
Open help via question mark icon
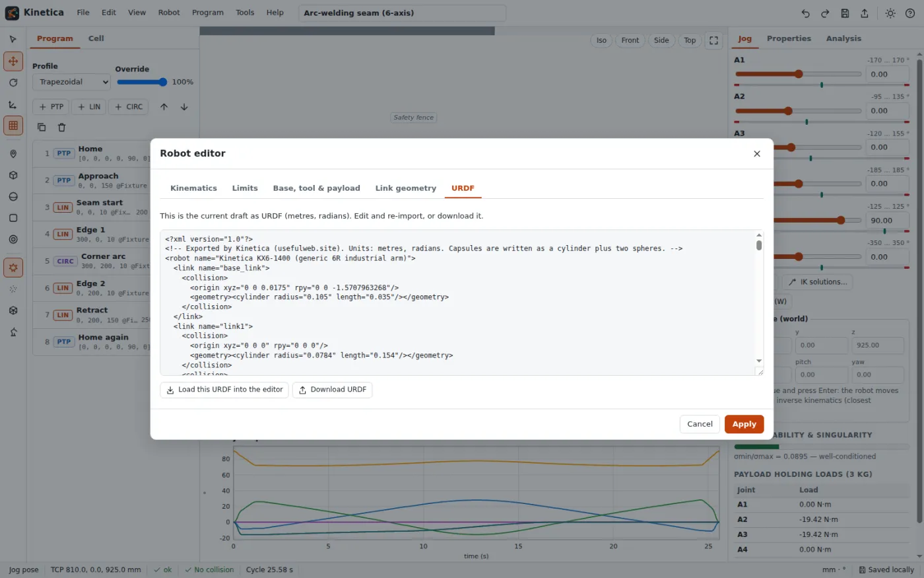(910, 13)
